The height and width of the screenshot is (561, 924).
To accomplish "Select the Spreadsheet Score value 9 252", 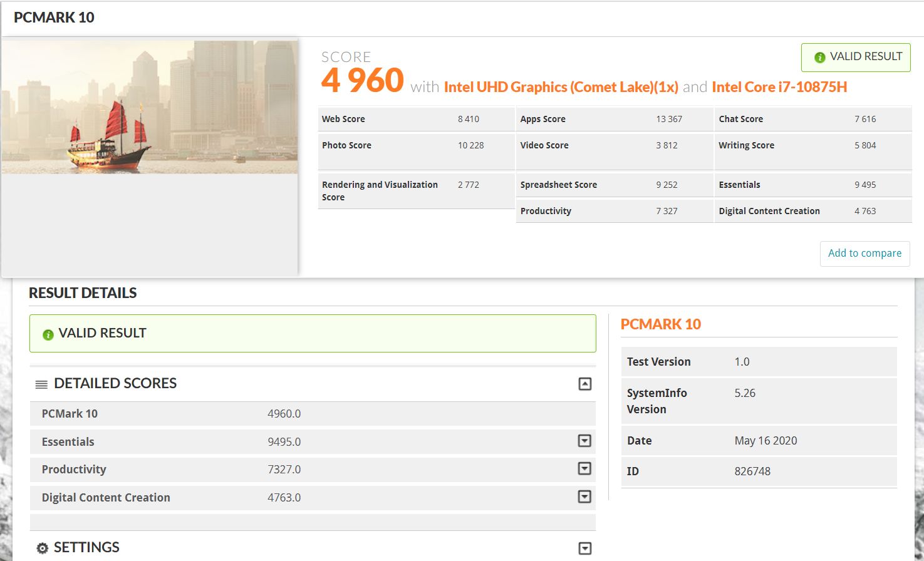I will tap(667, 185).
